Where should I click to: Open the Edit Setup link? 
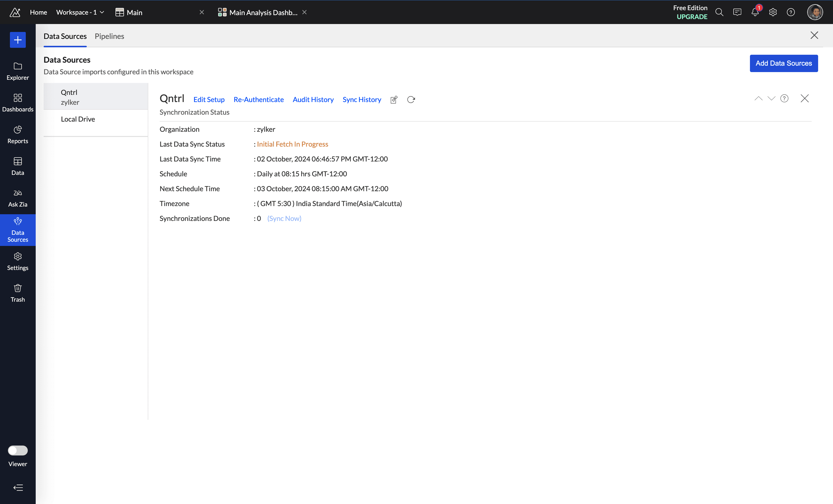208,100
